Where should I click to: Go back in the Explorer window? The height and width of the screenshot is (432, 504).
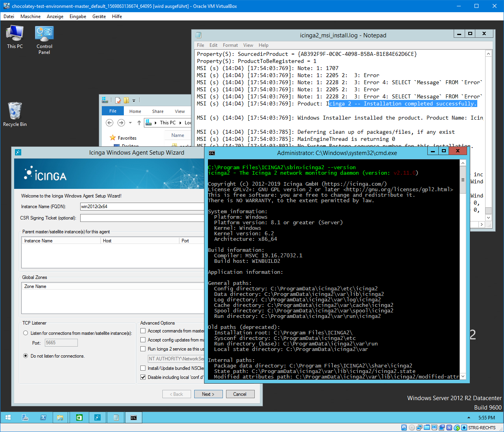110,123
